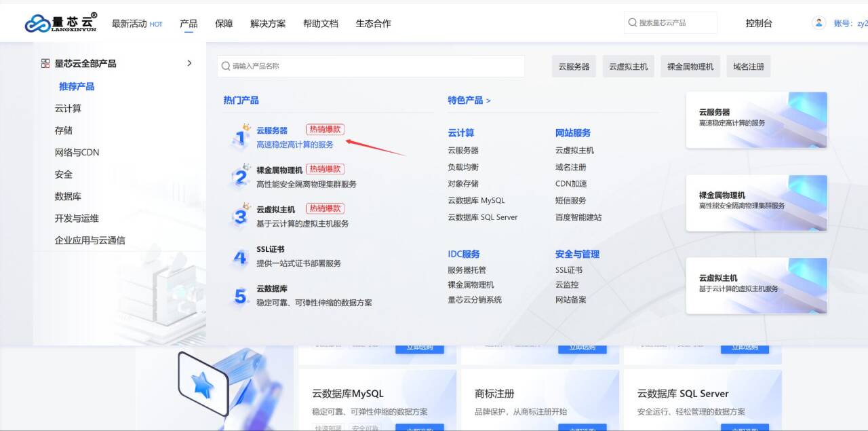Open the 产品 menu in top navigation
The height and width of the screenshot is (431, 868).
pyautogui.click(x=189, y=24)
